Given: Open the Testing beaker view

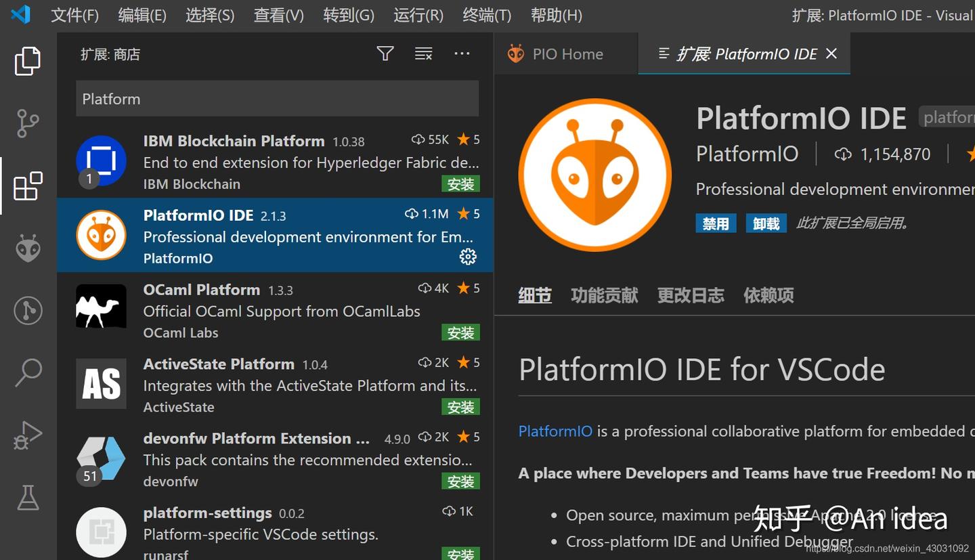Looking at the screenshot, I should click(x=27, y=498).
